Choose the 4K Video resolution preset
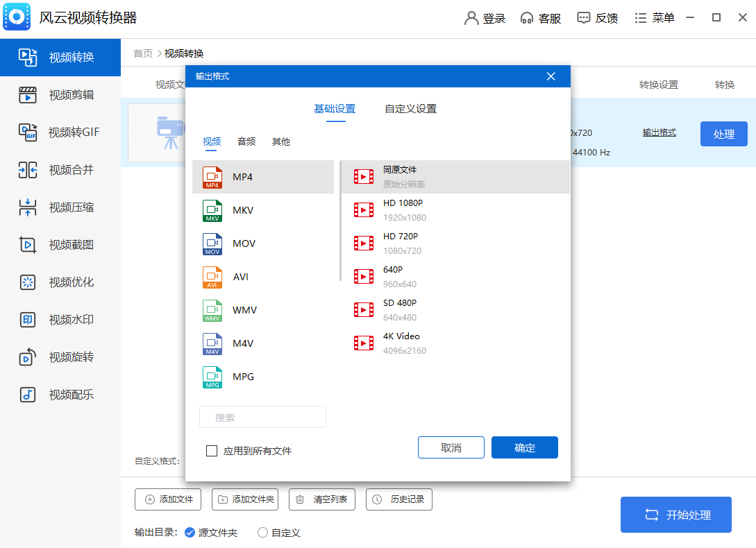Viewport: 756px width, 548px height. (403, 343)
